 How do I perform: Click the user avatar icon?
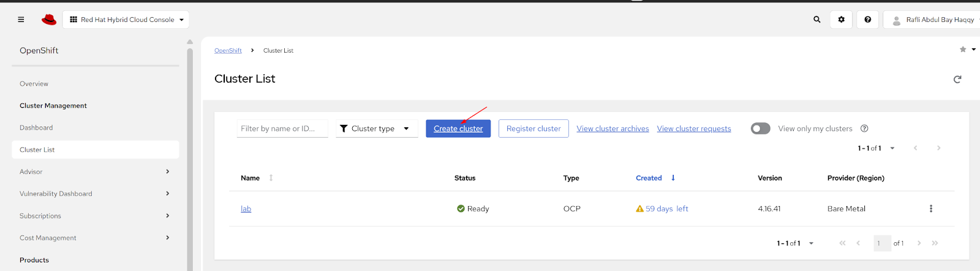[x=897, y=20]
